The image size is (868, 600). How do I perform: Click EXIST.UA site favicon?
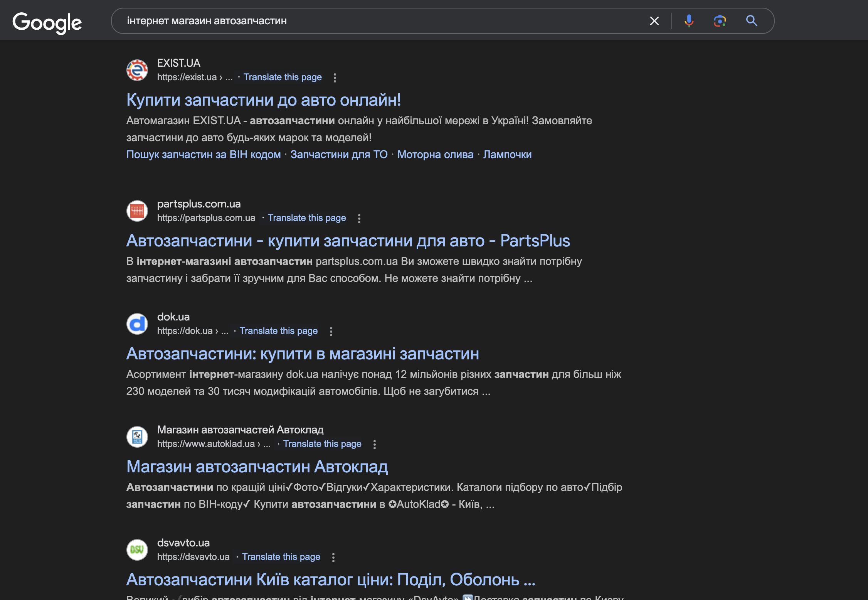tap(137, 70)
